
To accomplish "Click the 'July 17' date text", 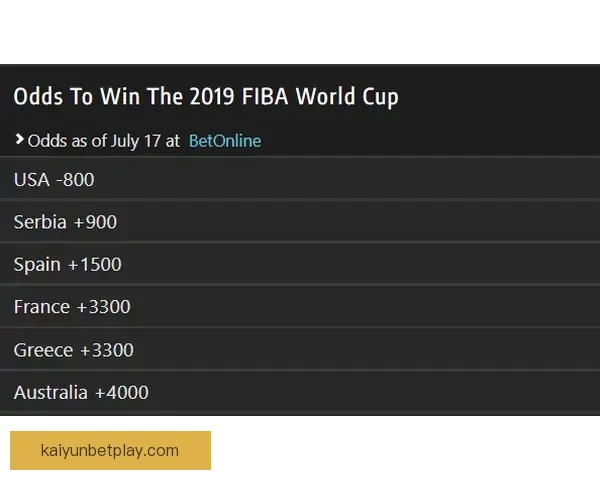I will point(136,141).
